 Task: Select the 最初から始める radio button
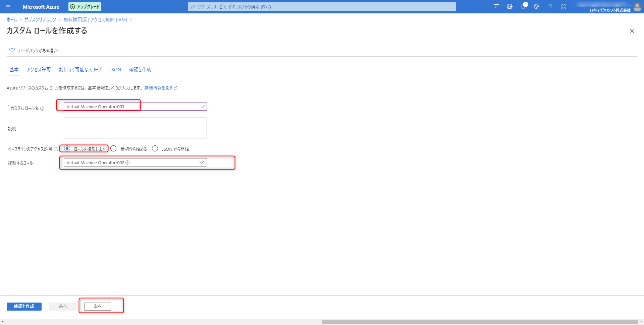113,148
